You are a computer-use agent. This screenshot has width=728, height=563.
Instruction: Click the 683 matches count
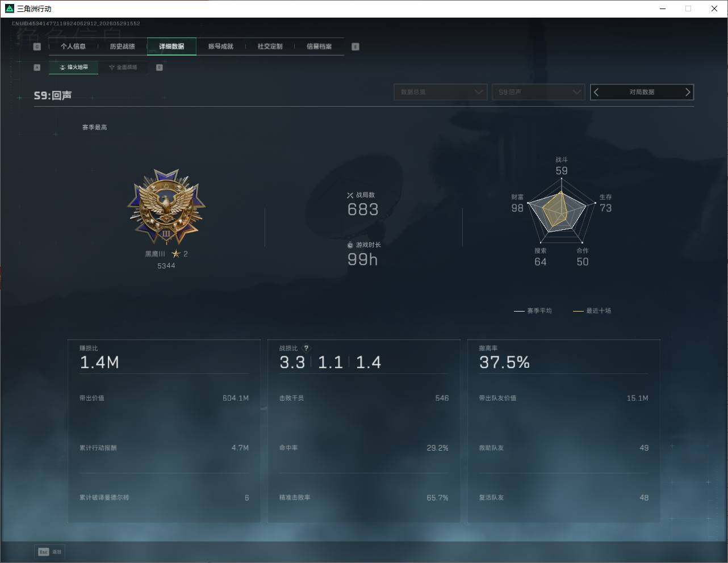(363, 210)
